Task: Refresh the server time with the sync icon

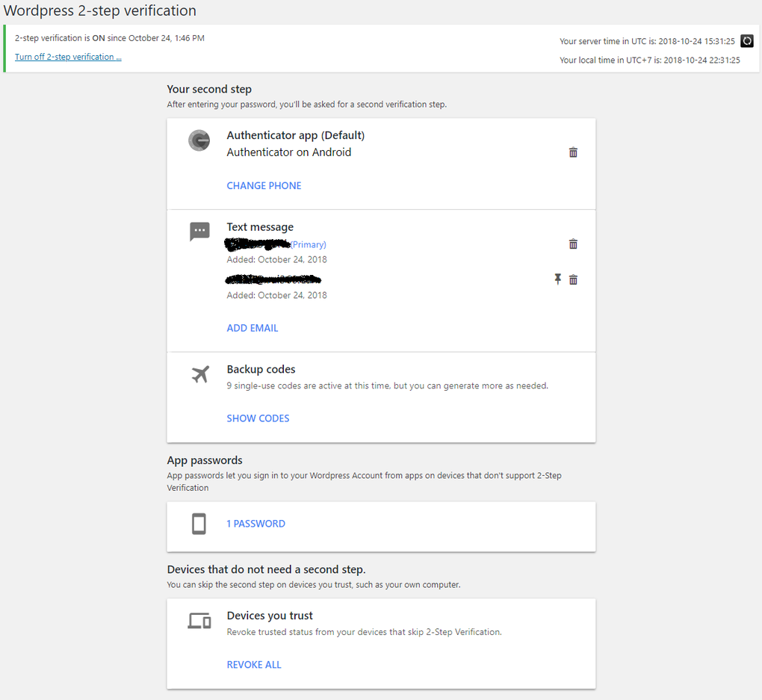Action: pyautogui.click(x=747, y=41)
